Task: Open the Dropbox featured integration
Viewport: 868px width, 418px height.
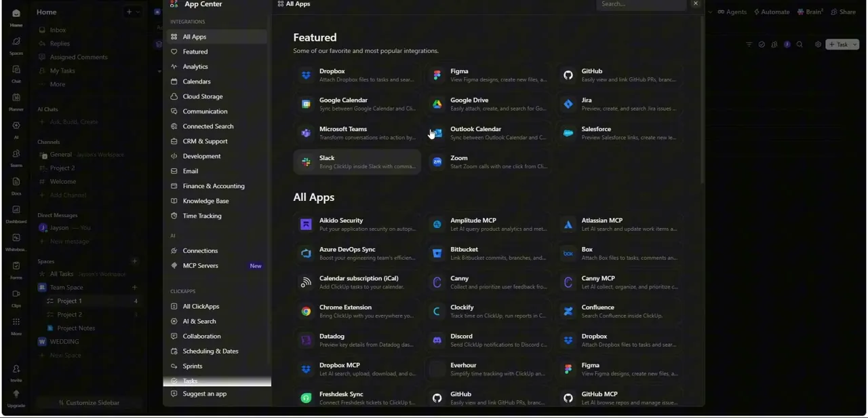Action: point(357,75)
